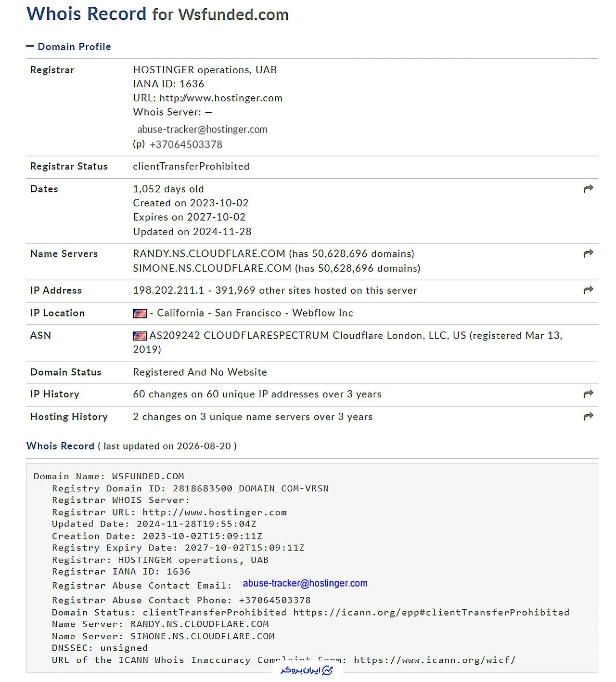
Task: Click the Domain Name: WSFUNDED.COM line
Action: click(109, 476)
